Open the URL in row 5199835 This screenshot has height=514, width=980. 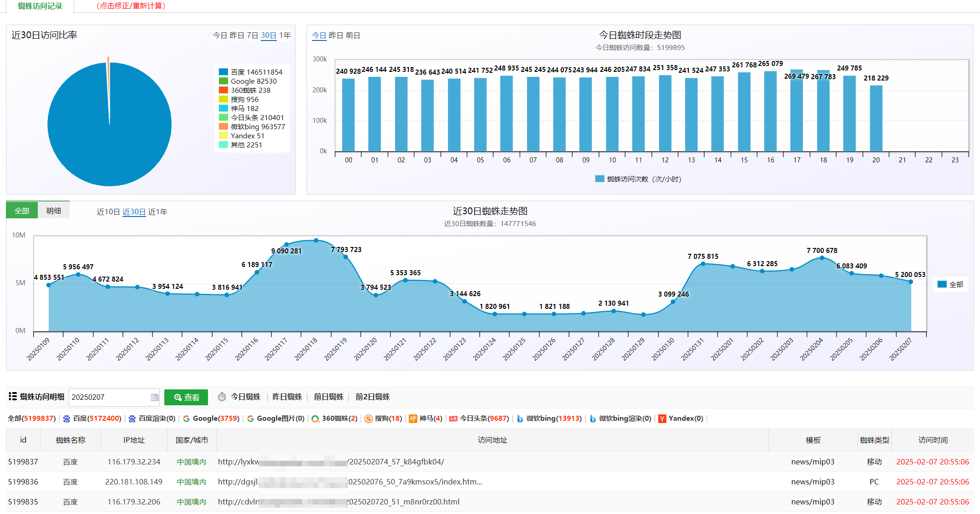(339, 502)
